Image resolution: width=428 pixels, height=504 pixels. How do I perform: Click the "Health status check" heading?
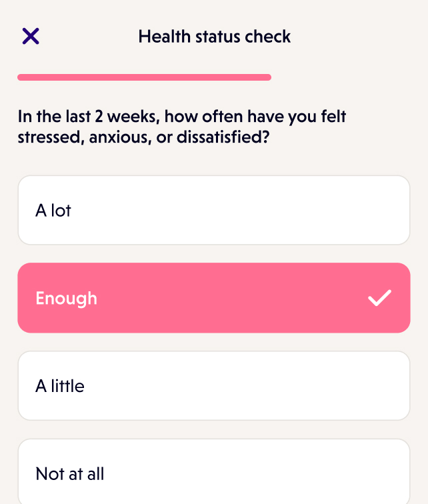(215, 36)
